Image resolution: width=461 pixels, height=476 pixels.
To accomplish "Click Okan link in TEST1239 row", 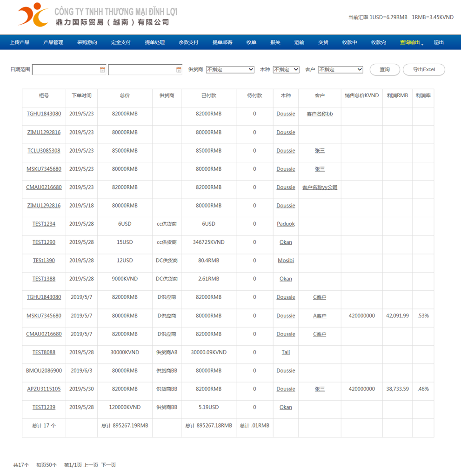I will 286,407.
